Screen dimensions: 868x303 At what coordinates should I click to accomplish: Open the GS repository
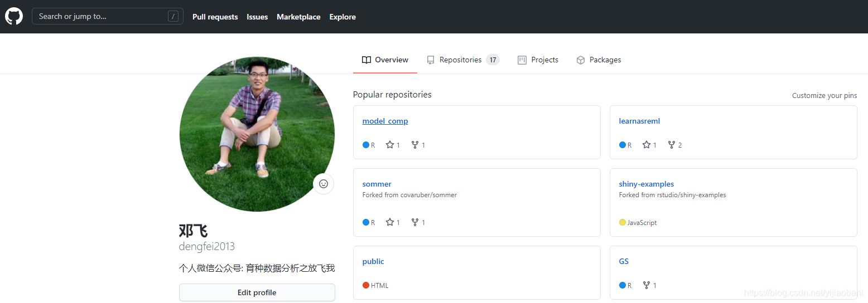(624, 261)
